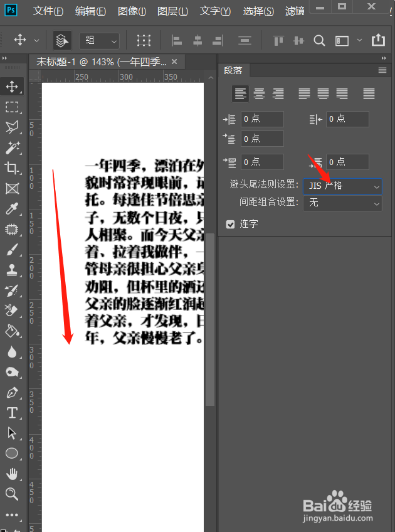Set justify with last line right
Viewport: 395px width, 532px height.
(x=342, y=93)
